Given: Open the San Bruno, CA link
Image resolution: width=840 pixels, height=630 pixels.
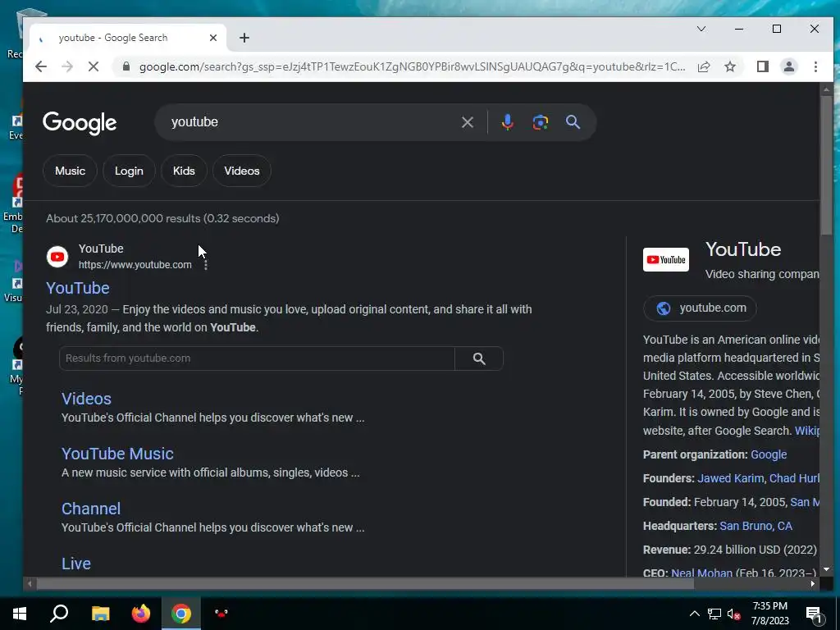Looking at the screenshot, I should pyautogui.click(x=756, y=526).
